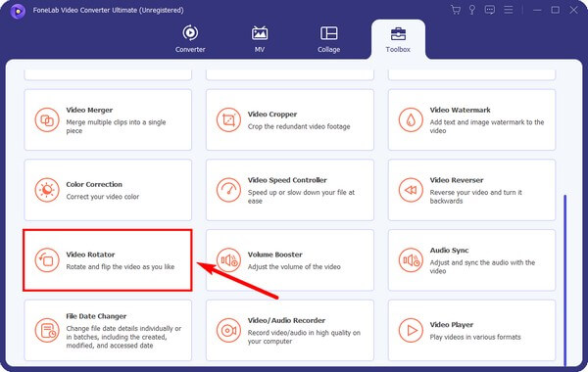Click the Audio Sync speaker icon
The height and width of the screenshot is (372, 588).
point(411,260)
